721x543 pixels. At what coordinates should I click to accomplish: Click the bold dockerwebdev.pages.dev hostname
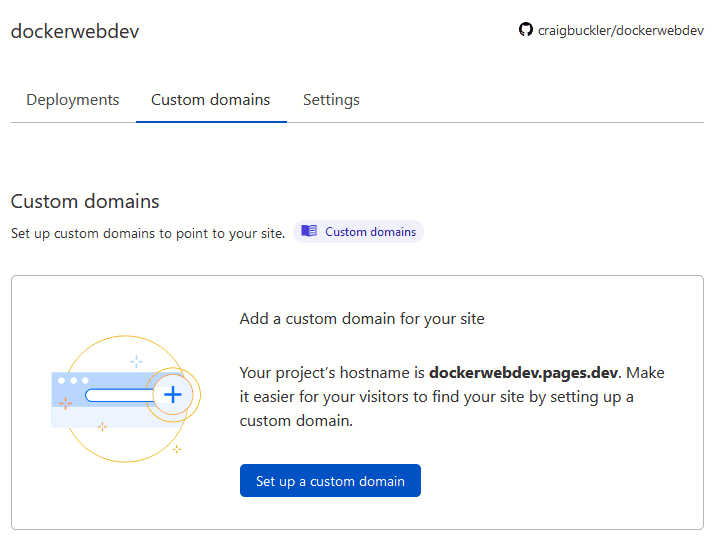coord(524,373)
